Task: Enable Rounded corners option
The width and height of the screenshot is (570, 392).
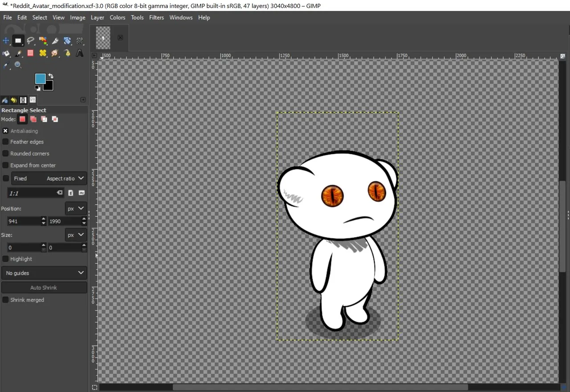Action: pyautogui.click(x=5, y=153)
